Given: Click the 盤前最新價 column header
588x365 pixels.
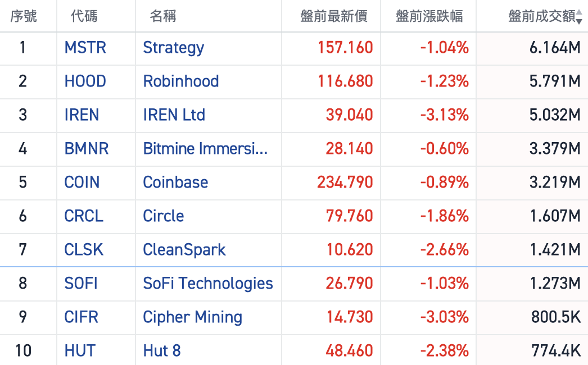Looking at the screenshot, I should point(334,16).
